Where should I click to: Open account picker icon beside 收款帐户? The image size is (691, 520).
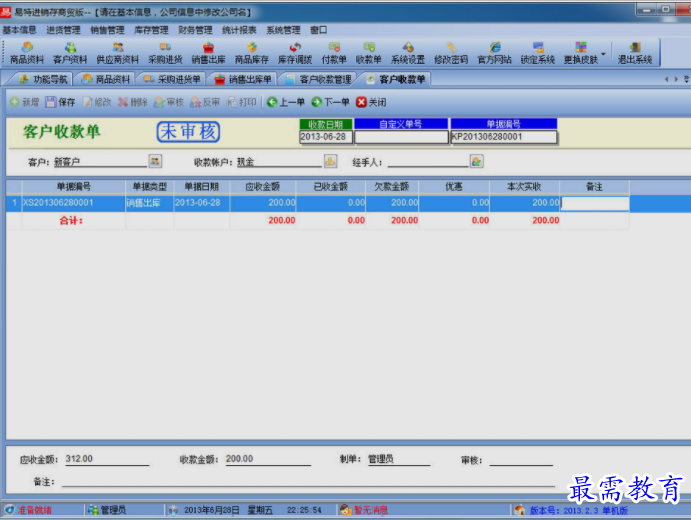click(331, 161)
